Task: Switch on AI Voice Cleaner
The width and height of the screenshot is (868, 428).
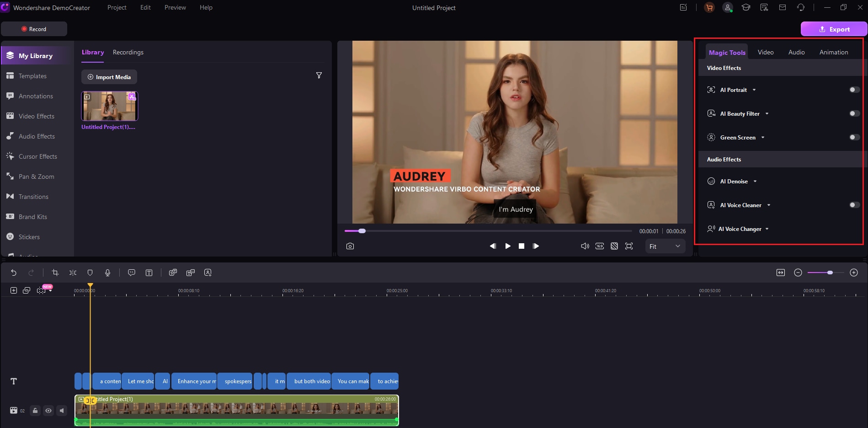Action: click(x=854, y=205)
